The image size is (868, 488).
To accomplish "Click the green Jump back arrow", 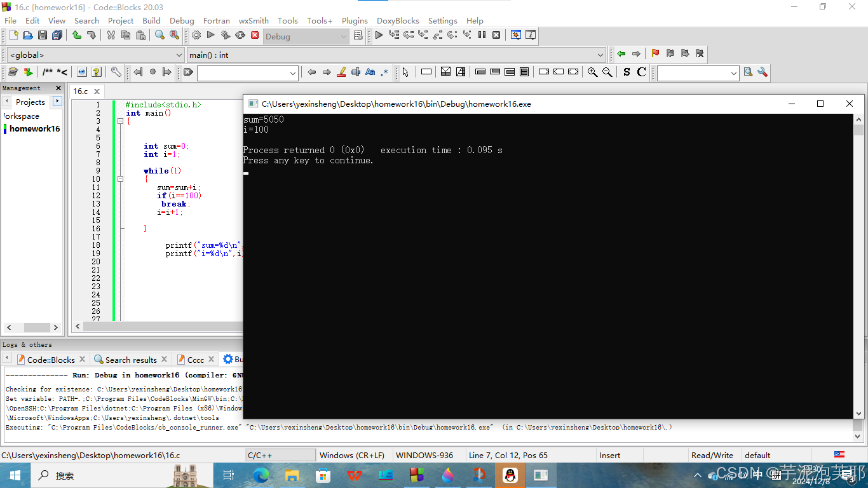I will (x=621, y=54).
